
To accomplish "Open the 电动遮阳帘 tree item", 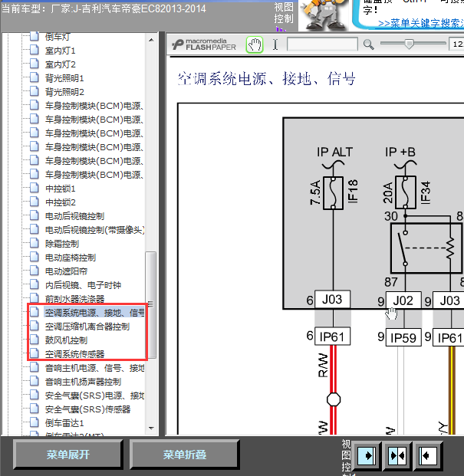I will pyautogui.click(x=66, y=271).
